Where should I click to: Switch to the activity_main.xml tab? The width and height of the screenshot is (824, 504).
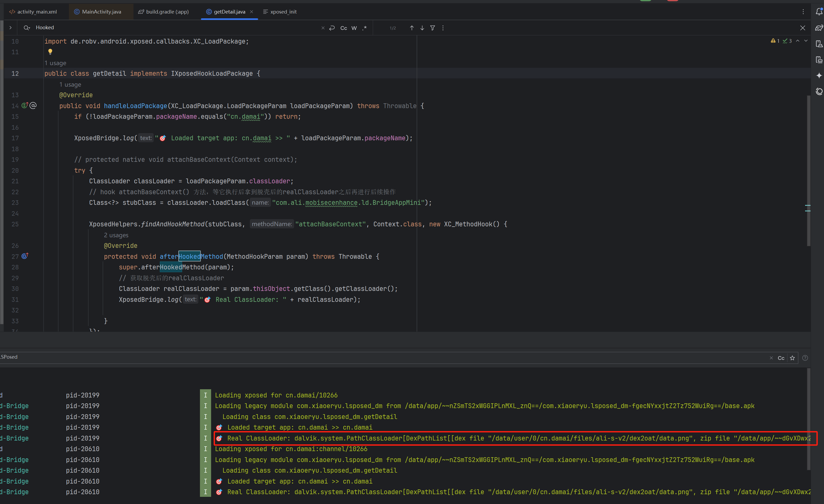[x=34, y=12]
